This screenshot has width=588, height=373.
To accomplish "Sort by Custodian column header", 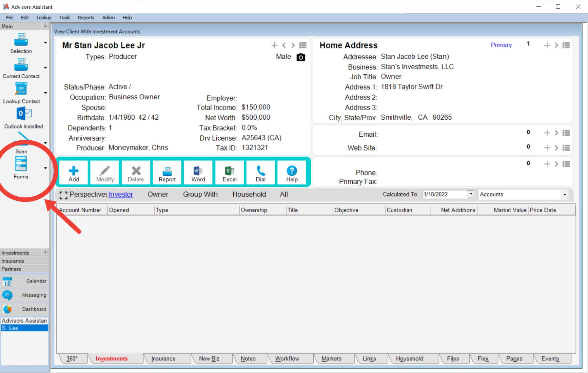I will (408, 210).
